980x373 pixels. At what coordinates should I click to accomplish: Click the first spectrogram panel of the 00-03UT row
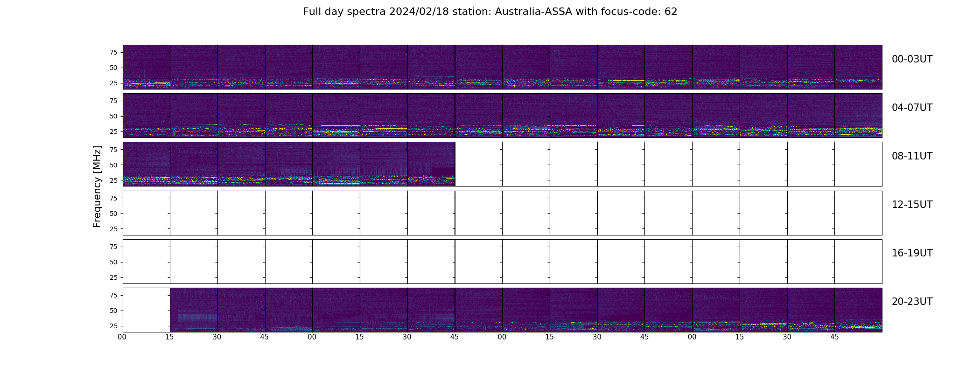[x=147, y=67]
